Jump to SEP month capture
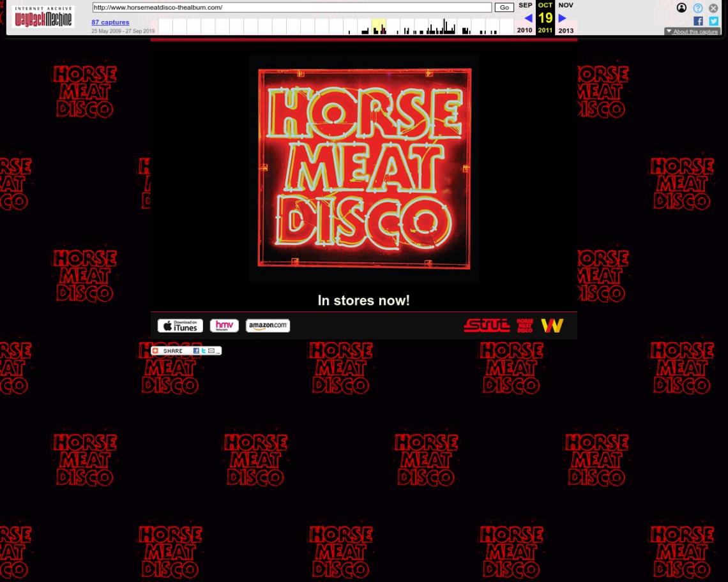Image resolution: width=728 pixels, height=582 pixels. coord(525,5)
